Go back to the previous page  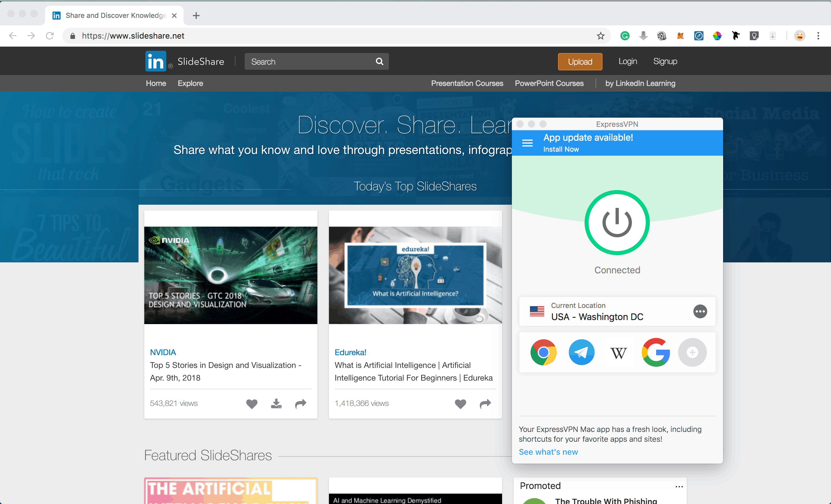(x=13, y=36)
